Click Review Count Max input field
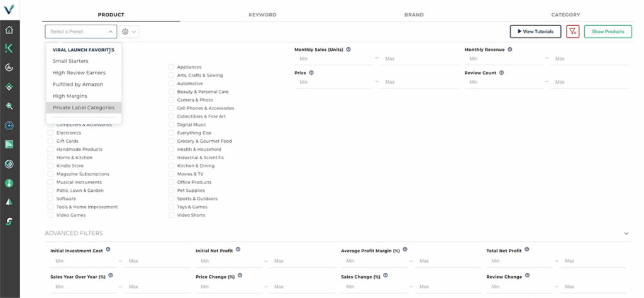The image size is (644, 298). click(589, 82)
